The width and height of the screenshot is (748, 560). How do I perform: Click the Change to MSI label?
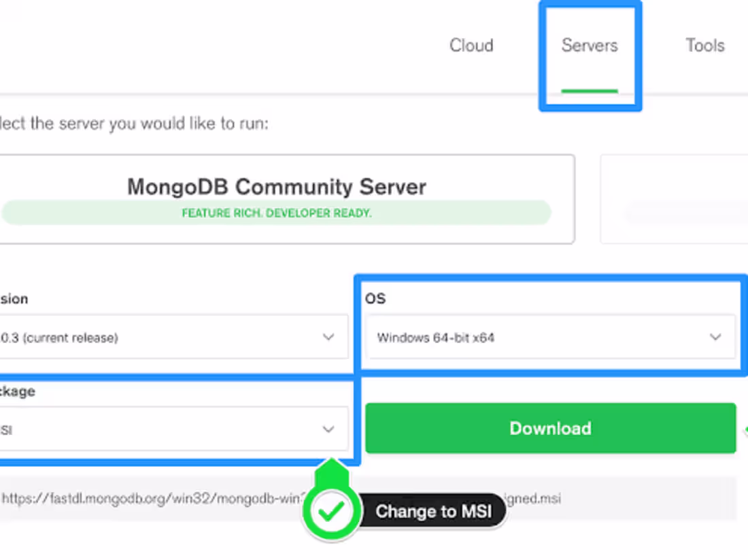coord(435,511)
